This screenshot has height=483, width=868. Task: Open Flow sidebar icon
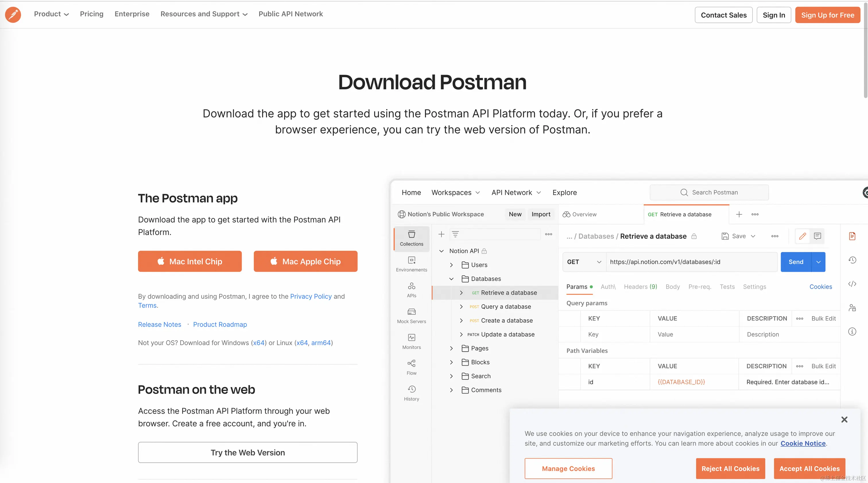tap(411, 367)
